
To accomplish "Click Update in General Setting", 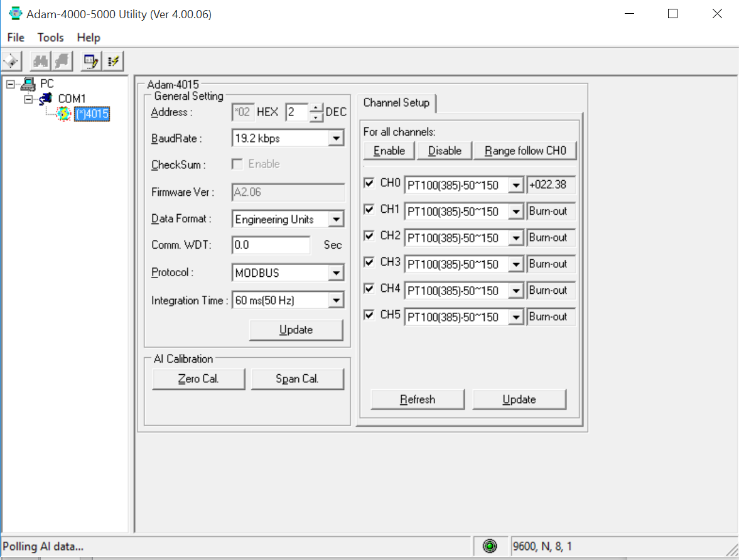I will coord(296,330).
